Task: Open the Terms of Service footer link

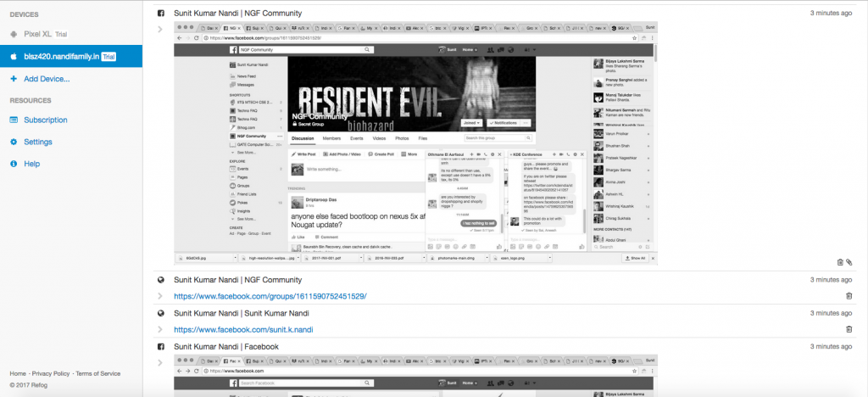Action: pyautogui.click(x=98, y=374)
